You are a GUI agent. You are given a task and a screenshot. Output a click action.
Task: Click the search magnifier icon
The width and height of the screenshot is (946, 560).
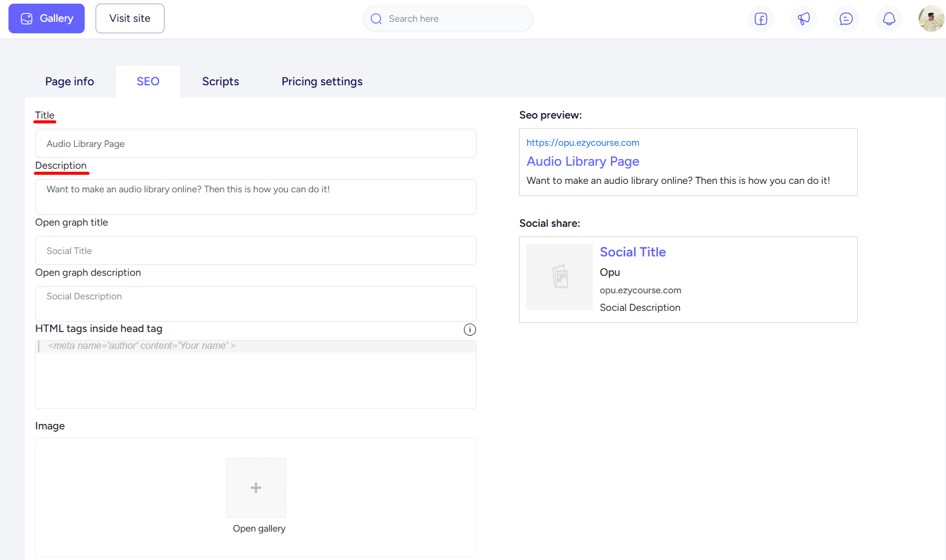click(376, 19)
